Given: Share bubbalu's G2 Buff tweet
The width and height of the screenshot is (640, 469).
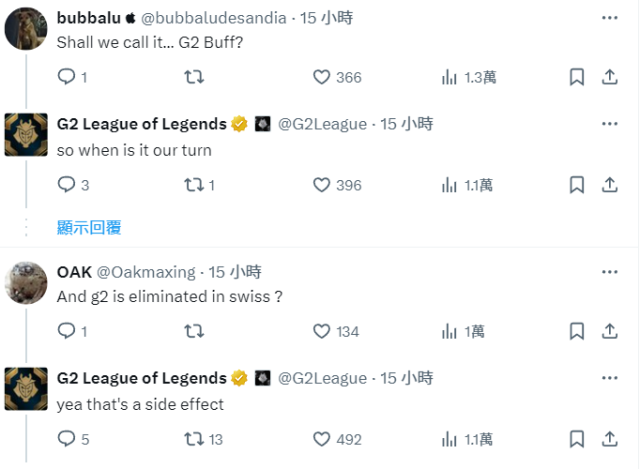Looking at the screenshot, I should tap(609, 77).
